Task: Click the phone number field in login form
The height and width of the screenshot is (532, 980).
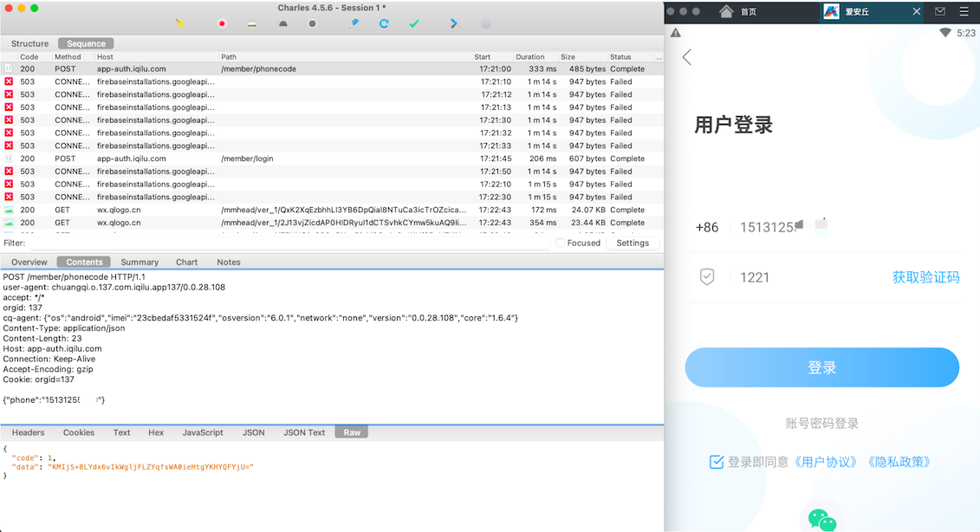Action: point(847,227)
